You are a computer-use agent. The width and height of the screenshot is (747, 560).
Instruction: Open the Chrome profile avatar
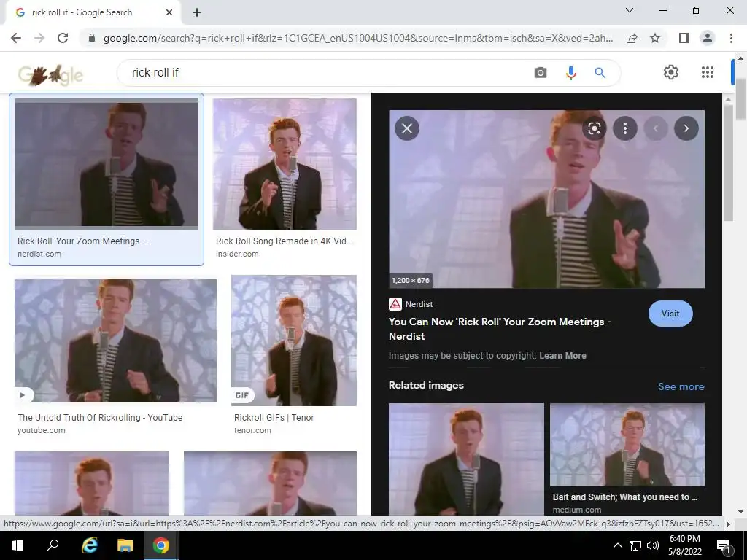pos(708,38)
